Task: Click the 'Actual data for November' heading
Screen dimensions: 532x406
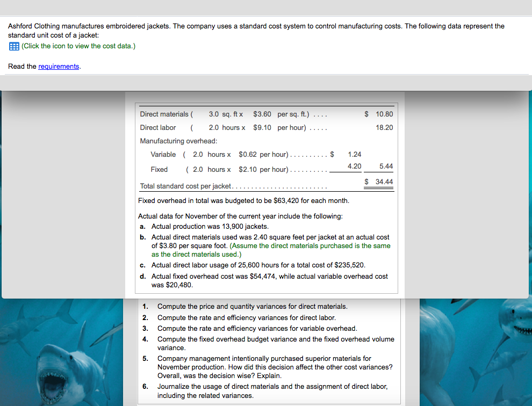Action: [240, 216]
